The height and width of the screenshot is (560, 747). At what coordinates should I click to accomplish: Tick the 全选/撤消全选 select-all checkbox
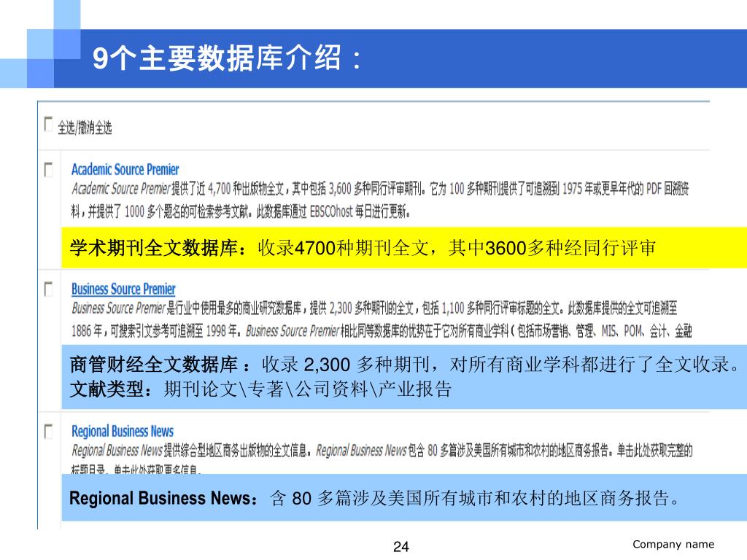click(x=48, y=124)
